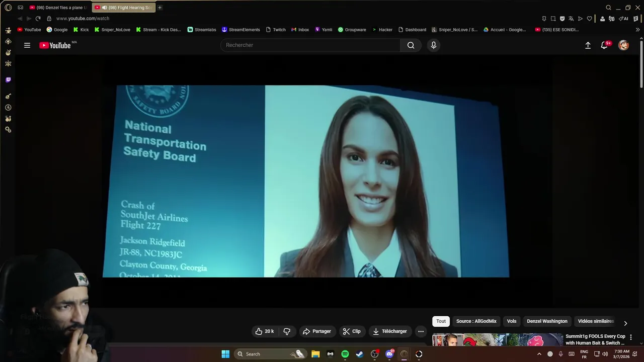
Task: Open Steam from taskbar
Action: pos(360,354)
